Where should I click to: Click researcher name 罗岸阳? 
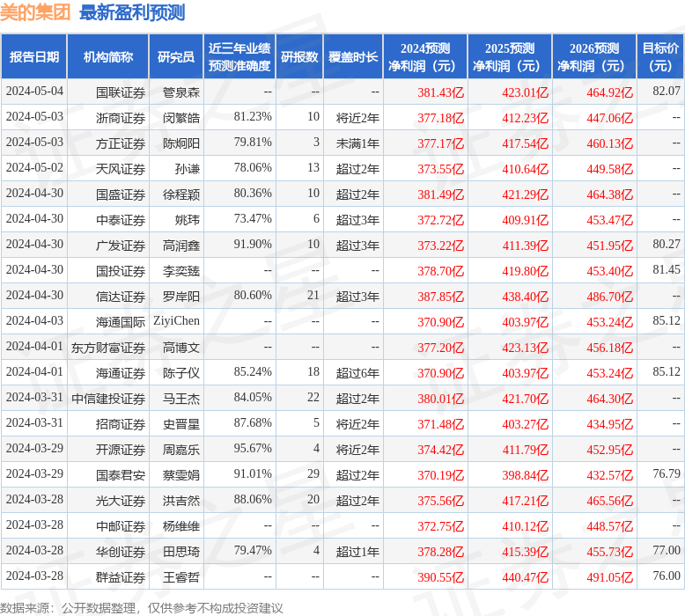[x=181, y=297]
